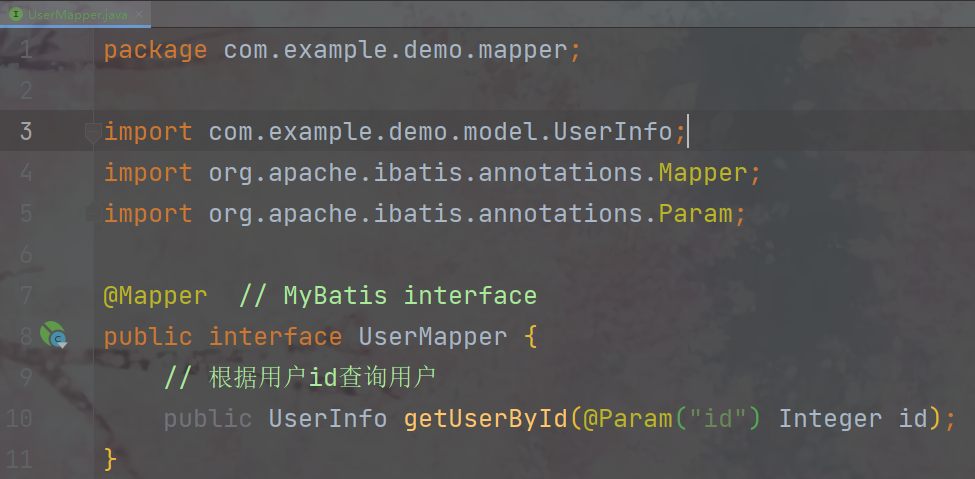Click the Chinese comment '根据用户id查询用户'

point(322,378)
